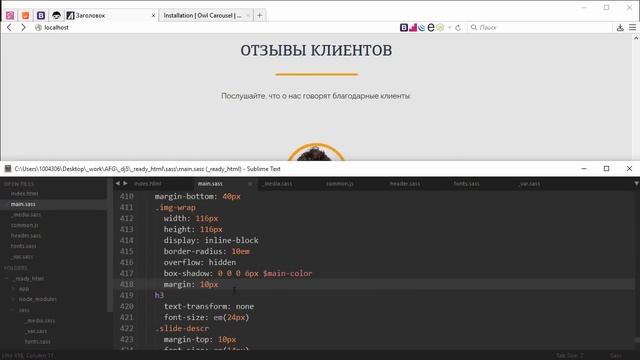Open _media.sass in the Open Files list
The width and height of the screenshot is (640, 360).
[26, 215]
